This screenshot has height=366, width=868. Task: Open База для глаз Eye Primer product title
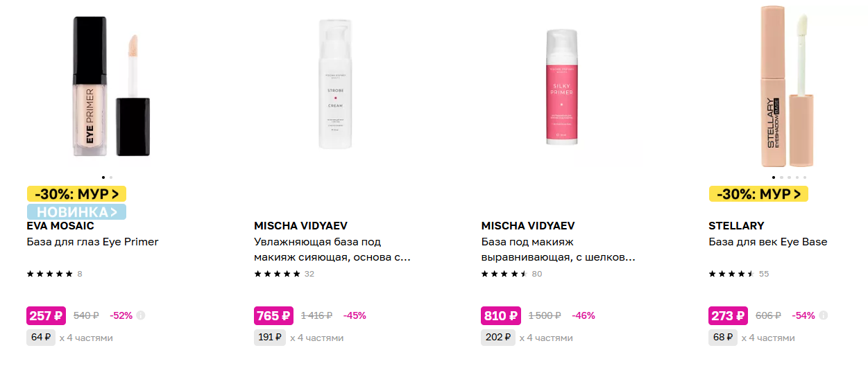point(93,242)
